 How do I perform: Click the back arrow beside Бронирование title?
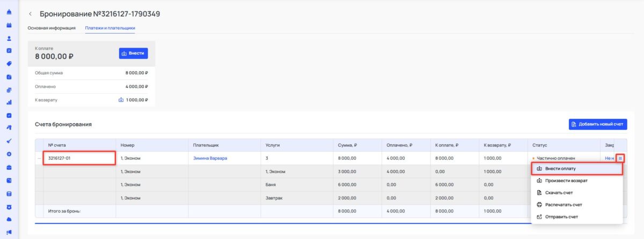31,13
